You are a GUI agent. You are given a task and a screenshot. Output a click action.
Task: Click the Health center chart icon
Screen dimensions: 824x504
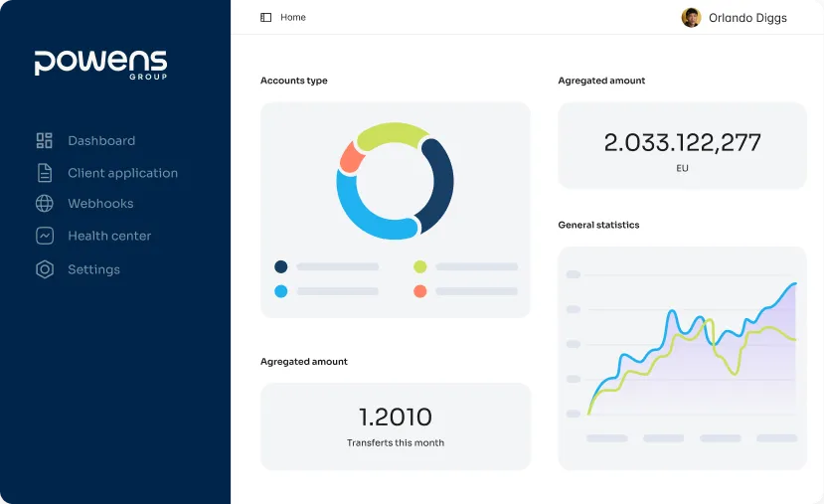pyautogui.click(x=44, y=236)
